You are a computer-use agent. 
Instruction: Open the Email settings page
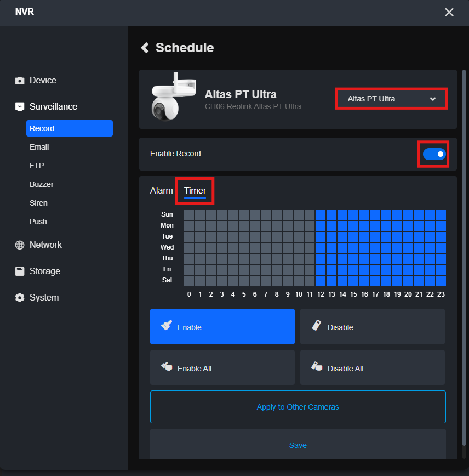click(39, 147)
